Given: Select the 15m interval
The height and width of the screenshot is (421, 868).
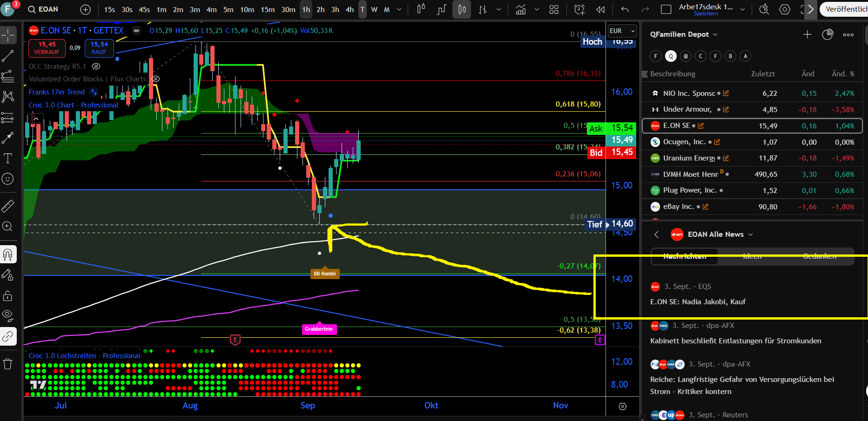Looking at the screenshot, I should tap(268, 9).
